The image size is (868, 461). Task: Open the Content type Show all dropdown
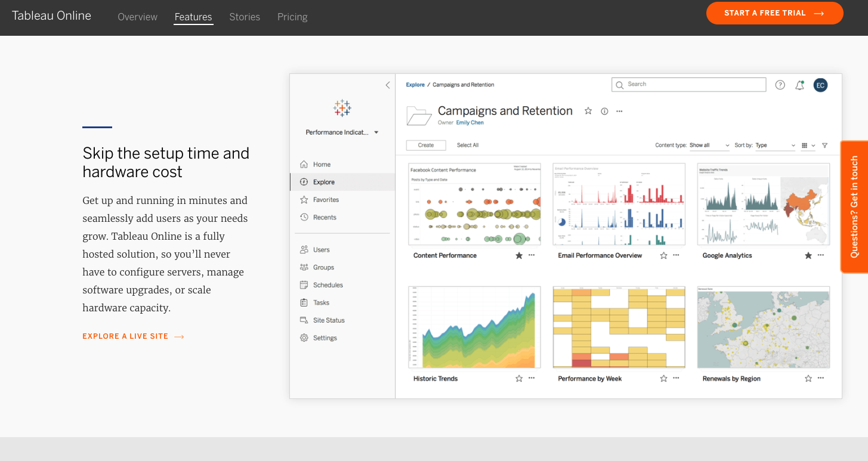[709, 145]
